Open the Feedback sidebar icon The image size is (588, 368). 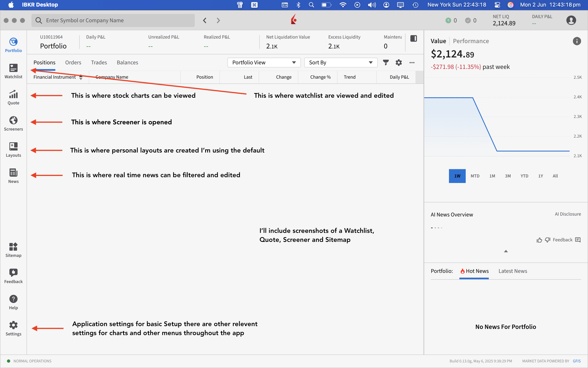pos(13,276)
